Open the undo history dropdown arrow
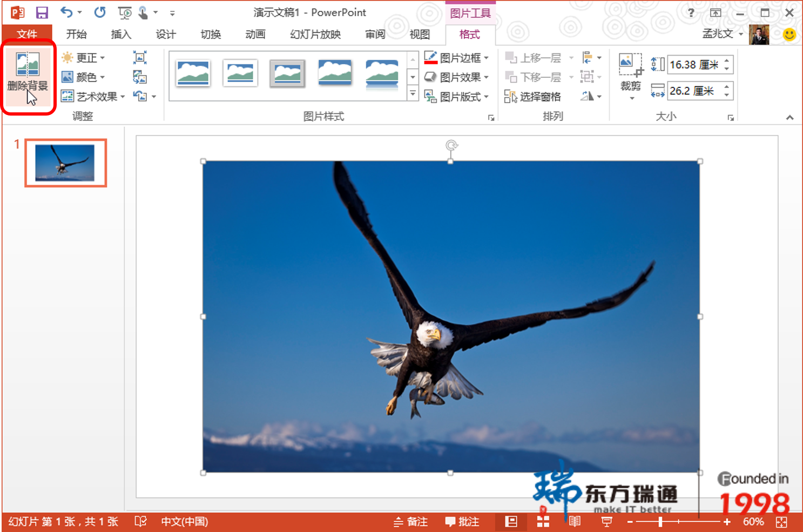803x532 pixels. click(x=79, y=12)
